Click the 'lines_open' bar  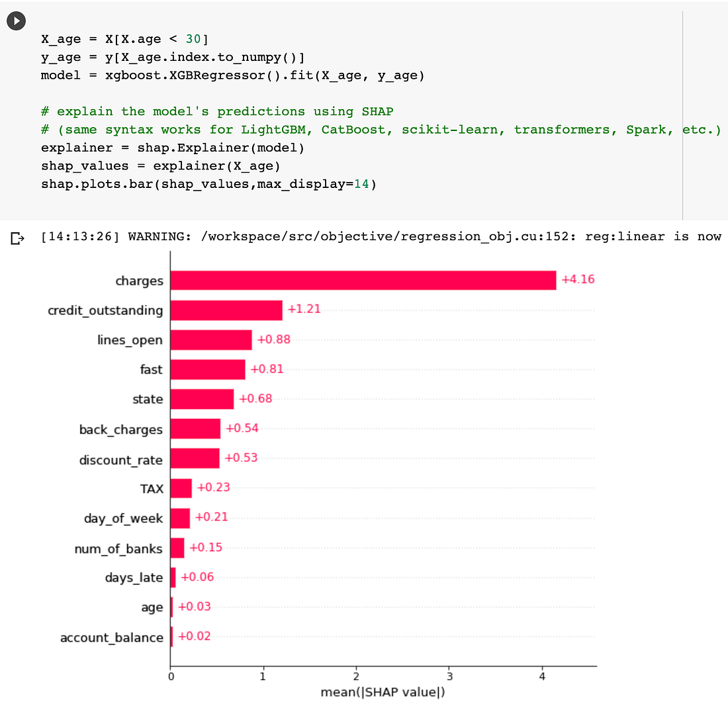pos(210,340)
